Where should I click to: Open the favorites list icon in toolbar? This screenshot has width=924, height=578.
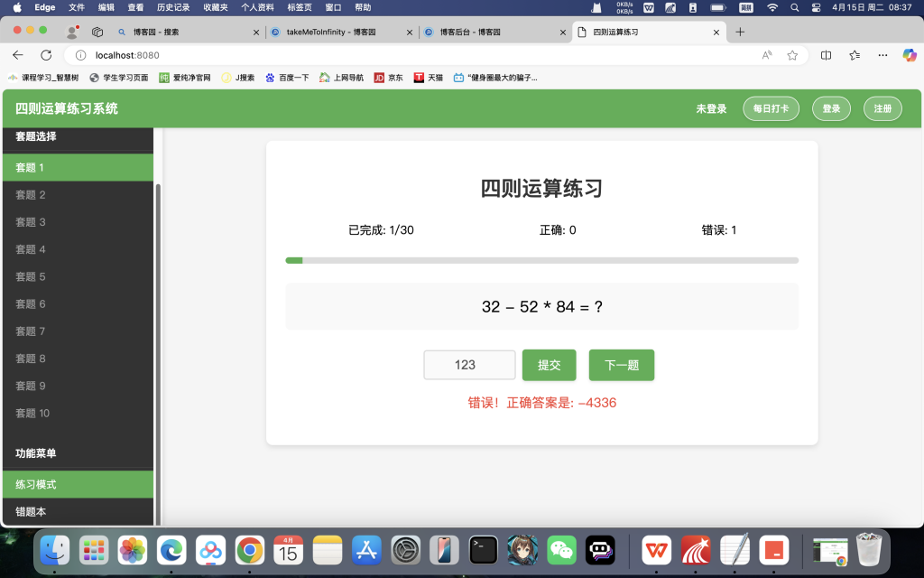click(854, 55)
